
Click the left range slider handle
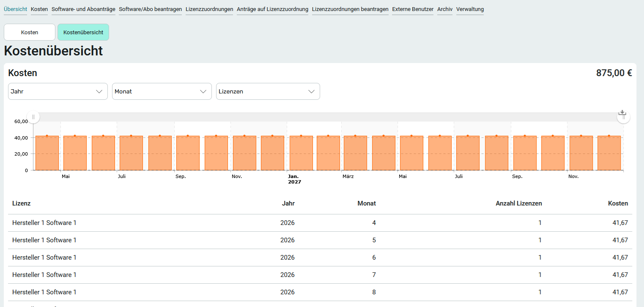click(x=33, y=117)
